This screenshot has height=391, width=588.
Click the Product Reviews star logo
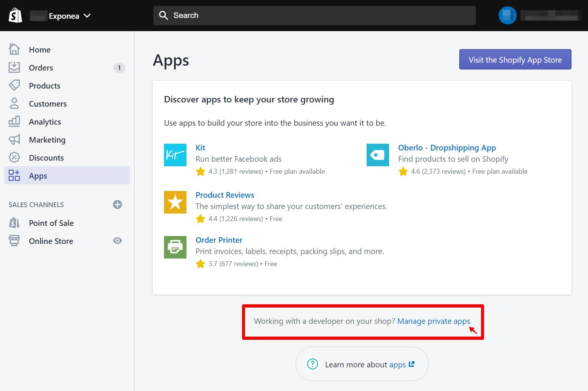coord(175,202)
